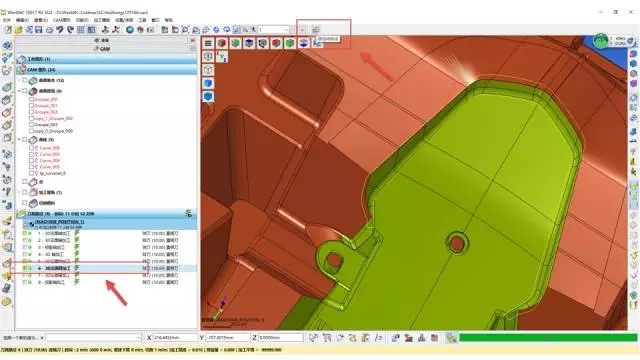Viewport: 640px width, 360px height.
Task: Click the wireframe cube icon in viewport
Action: 208,70
